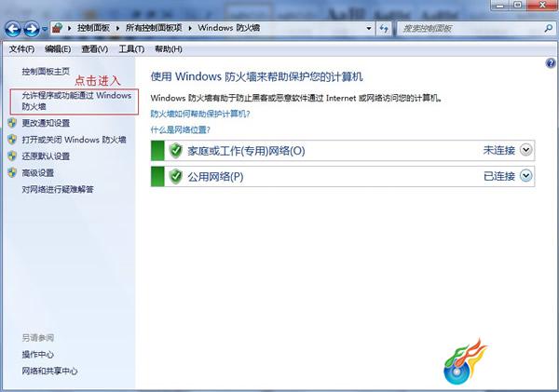This screenshot has width=559, height=392.
Task: Go to 控制面板主页 link
Action: click(x=46, y=72)
